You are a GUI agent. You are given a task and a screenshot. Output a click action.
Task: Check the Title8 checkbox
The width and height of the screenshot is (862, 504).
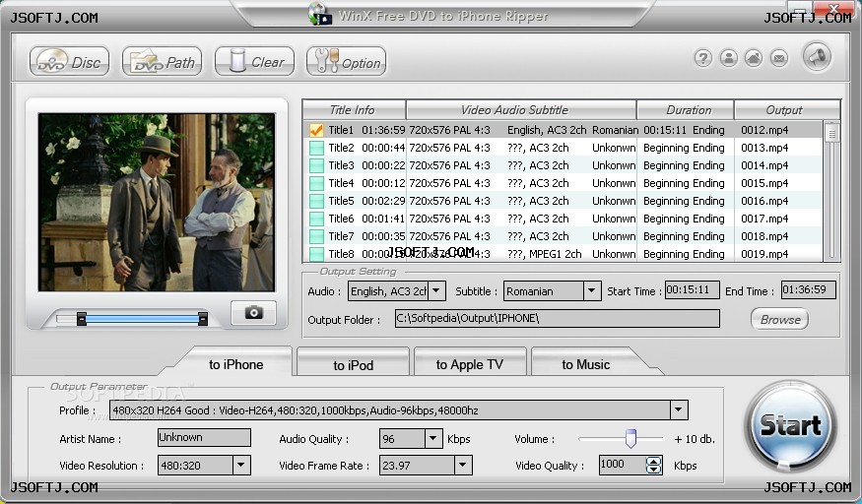point(316,254)
